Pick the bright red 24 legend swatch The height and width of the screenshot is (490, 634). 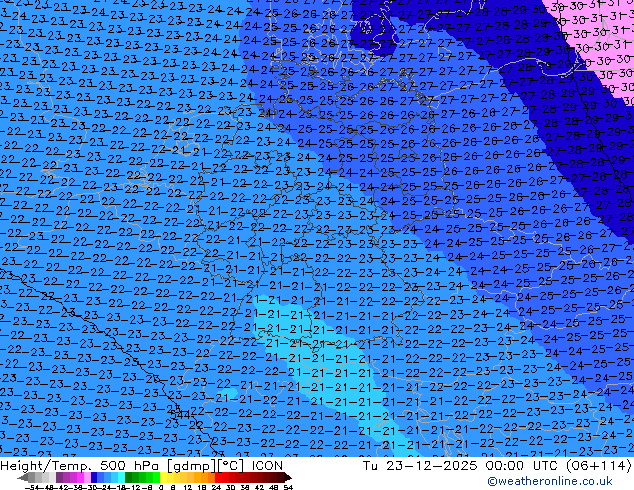(x=218, y=478)
